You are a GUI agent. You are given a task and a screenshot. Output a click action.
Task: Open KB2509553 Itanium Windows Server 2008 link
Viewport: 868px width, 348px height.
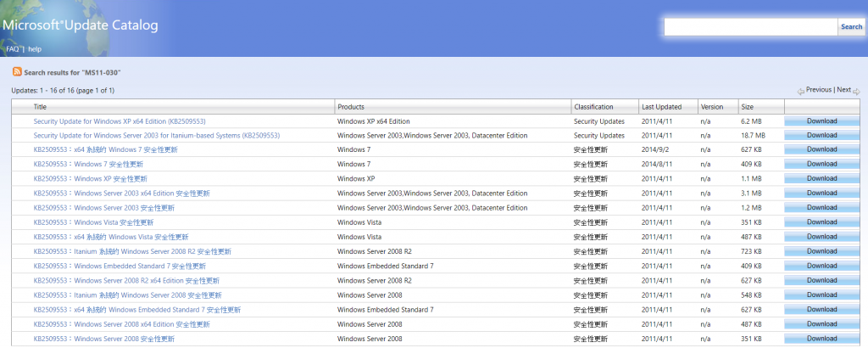click(x=128, y=295)
